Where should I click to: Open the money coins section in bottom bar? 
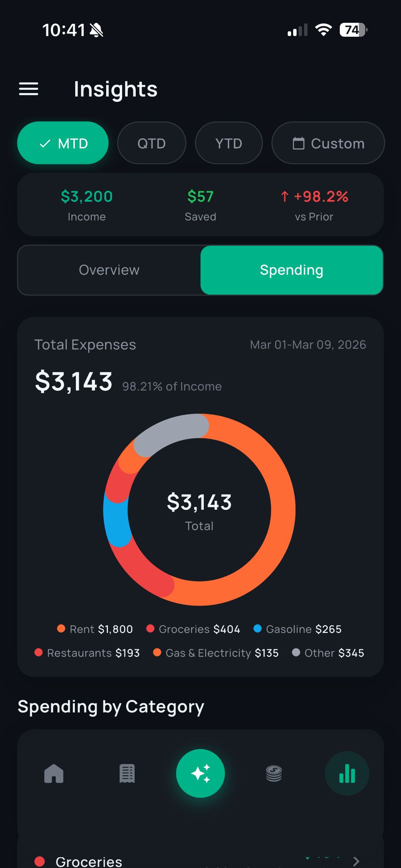(x=274, y=773)
